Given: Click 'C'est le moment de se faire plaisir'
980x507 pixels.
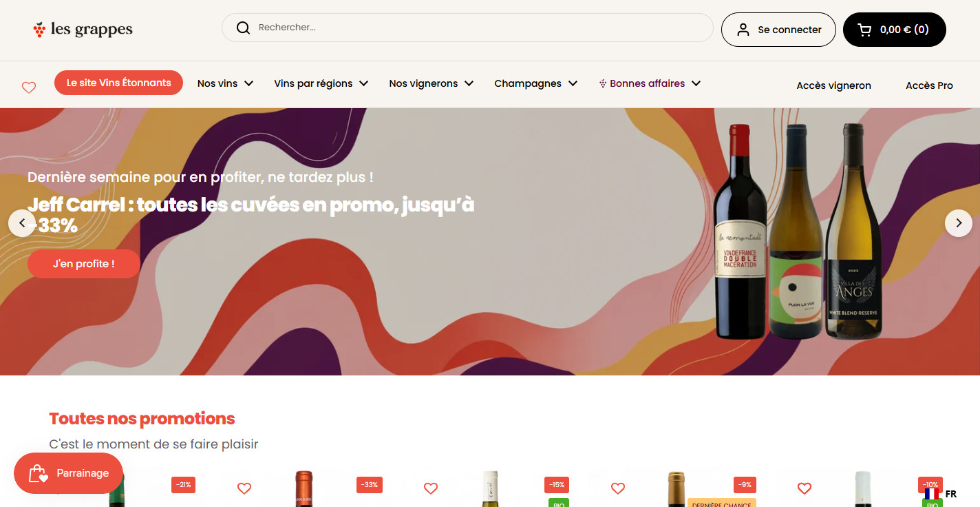Looking at the screenshot, I should click(153, 444).
